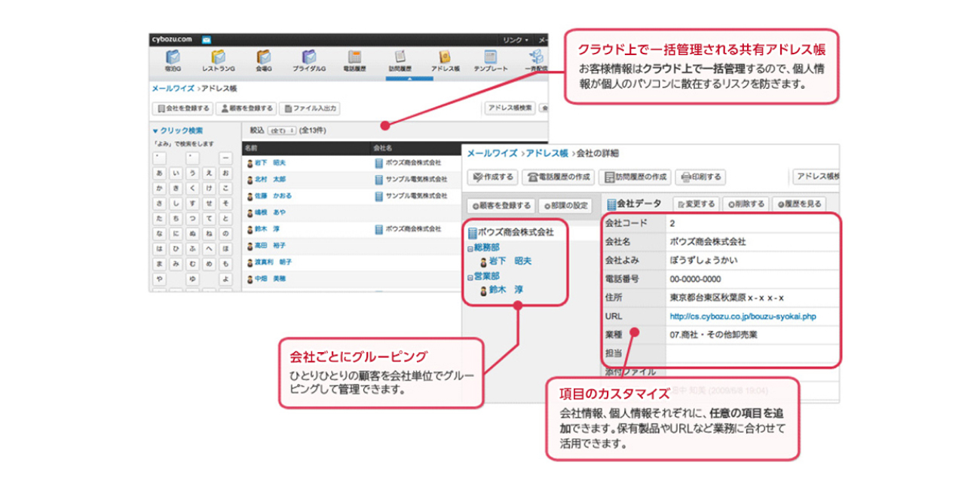Click the 変更する button on 会社データ
Image resolution: width=980 pixels, height=490 pixels.
tap(698, 203)
